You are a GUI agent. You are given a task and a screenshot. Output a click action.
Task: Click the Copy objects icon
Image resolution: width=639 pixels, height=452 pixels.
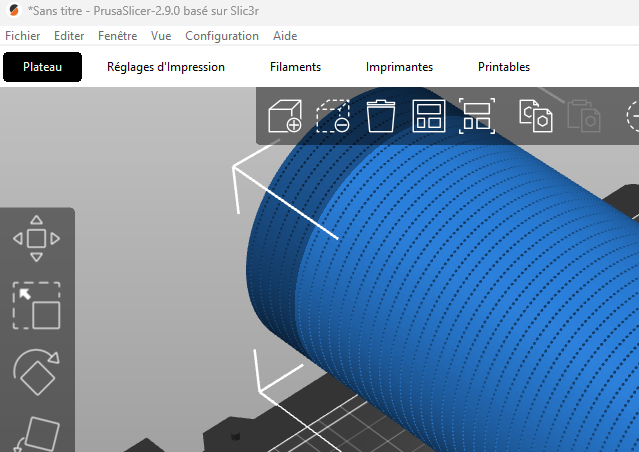[535, 116]
